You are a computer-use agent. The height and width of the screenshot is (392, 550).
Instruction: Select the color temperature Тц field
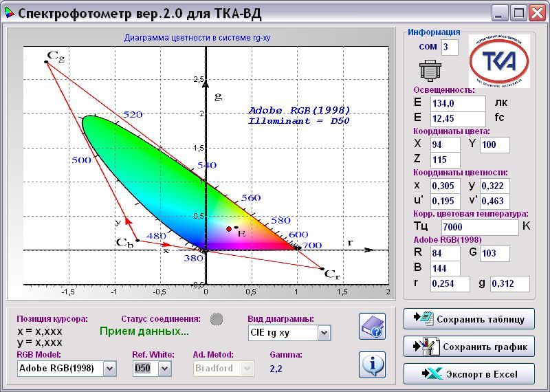479,227
